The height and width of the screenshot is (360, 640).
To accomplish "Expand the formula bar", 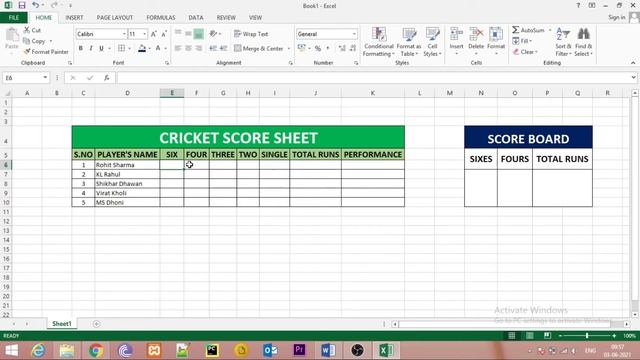I will coord(633,77).
